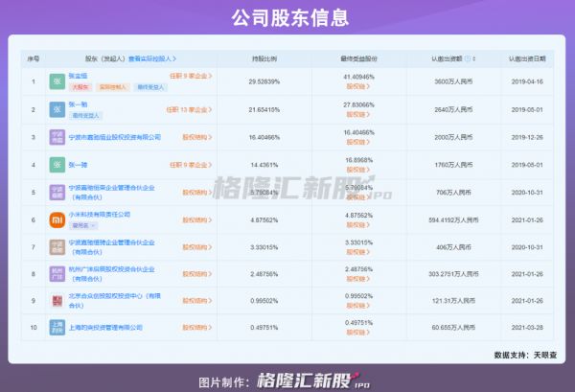Screen dimensions: 575x392
Task: Click the 上海昀尚投资 company logo icon
Action: [57, 328]
